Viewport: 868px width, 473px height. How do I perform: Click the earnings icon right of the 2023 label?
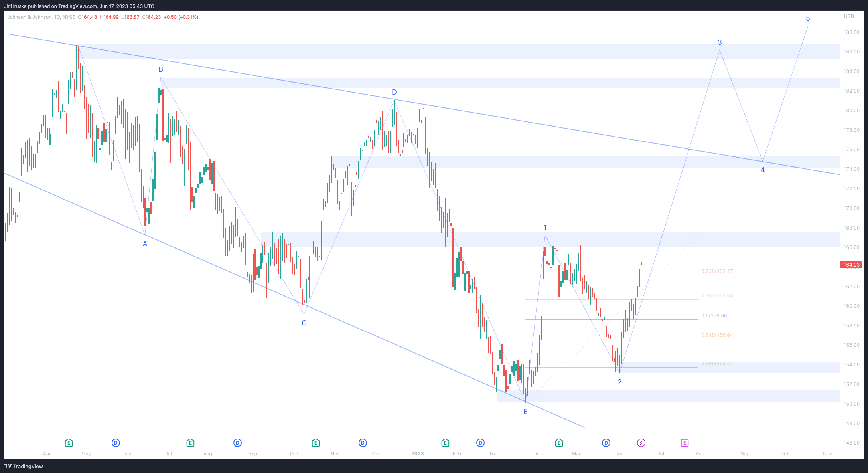click(x=445, y=443)
